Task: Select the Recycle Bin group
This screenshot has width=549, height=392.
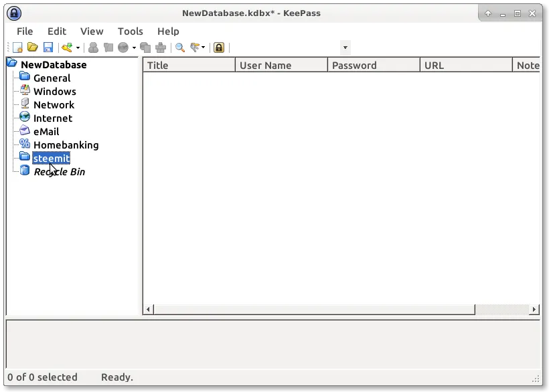Action: click(x=59, y=172)
